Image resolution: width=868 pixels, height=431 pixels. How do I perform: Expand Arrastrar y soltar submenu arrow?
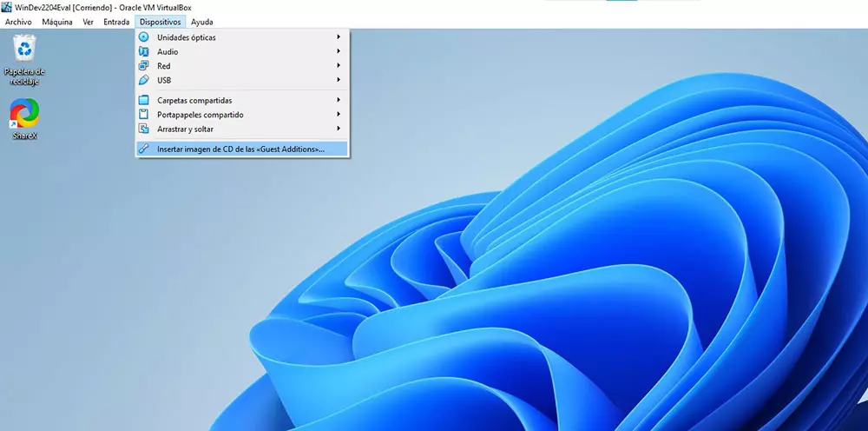point(339,129)
